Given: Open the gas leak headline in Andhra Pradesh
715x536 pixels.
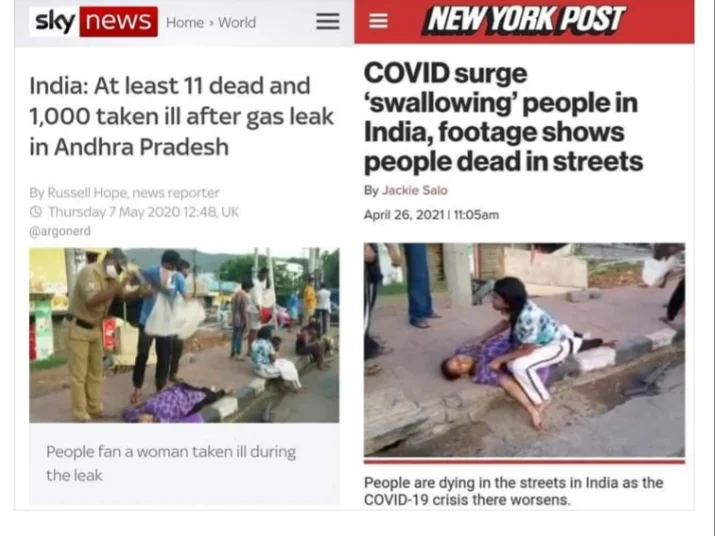Looking at the screenshot, I should point(181,116).
